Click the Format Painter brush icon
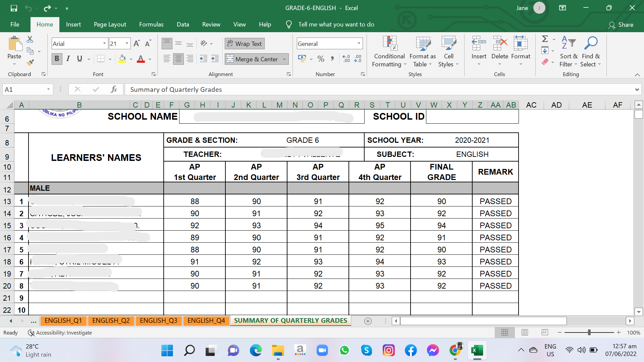The height and width of the screenshot is (362, 644). coord(30,62)
